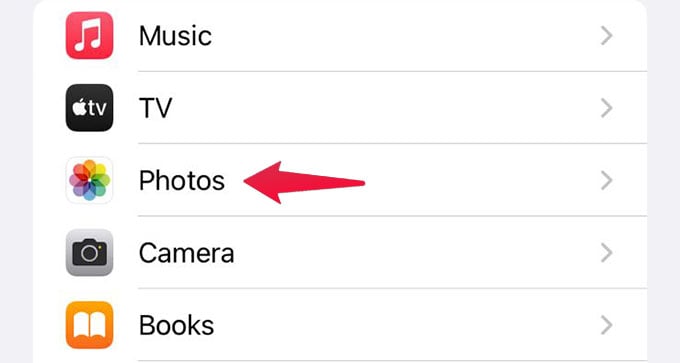Screen dimensions: 680x363
Task: Tap the colorful Photos flower icon
Action: 89,180
